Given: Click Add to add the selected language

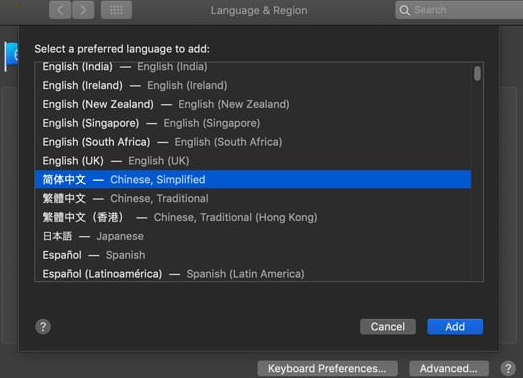Looking at the screenshot, I should [x=455, y=327].
